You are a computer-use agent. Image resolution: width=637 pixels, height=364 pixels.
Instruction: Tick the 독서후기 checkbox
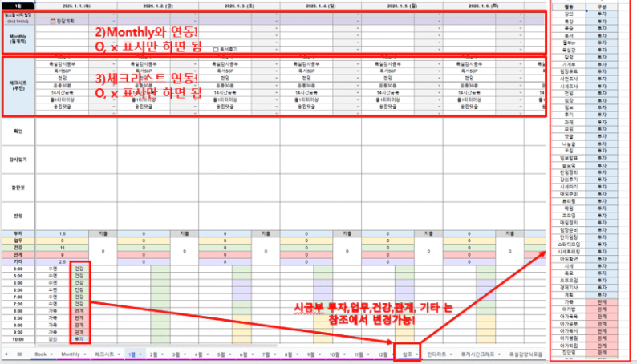[216, 49]
